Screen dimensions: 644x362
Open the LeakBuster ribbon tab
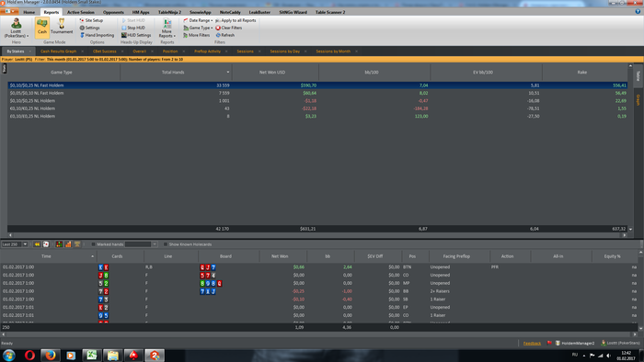(x=259, y=12)
